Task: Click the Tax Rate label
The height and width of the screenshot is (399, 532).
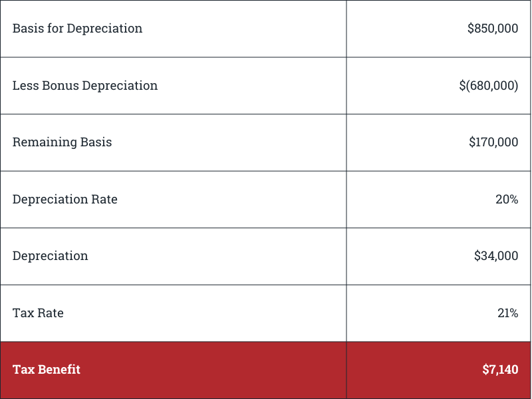Action: 38,313
